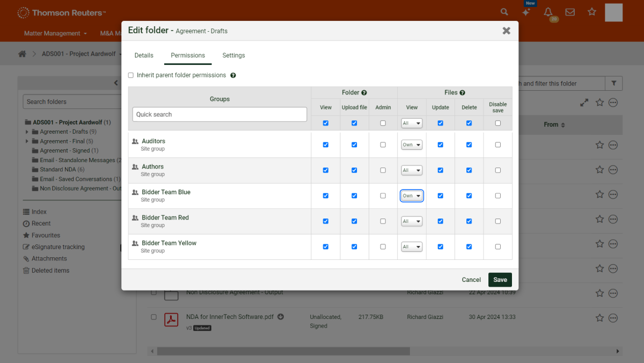Click the home icon in breadcrumb

(x=22, y=54)
